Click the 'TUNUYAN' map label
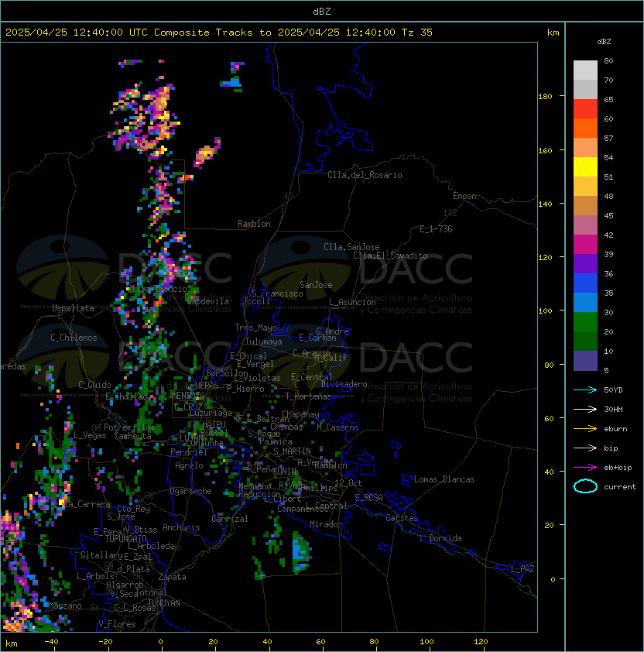This screenshot has width=644, height=652. [x=164, y=603]
